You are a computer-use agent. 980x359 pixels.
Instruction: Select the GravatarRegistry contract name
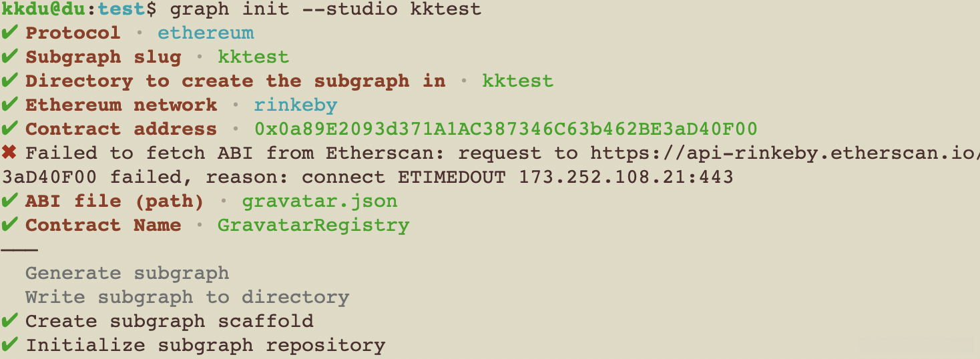point(313,225)
